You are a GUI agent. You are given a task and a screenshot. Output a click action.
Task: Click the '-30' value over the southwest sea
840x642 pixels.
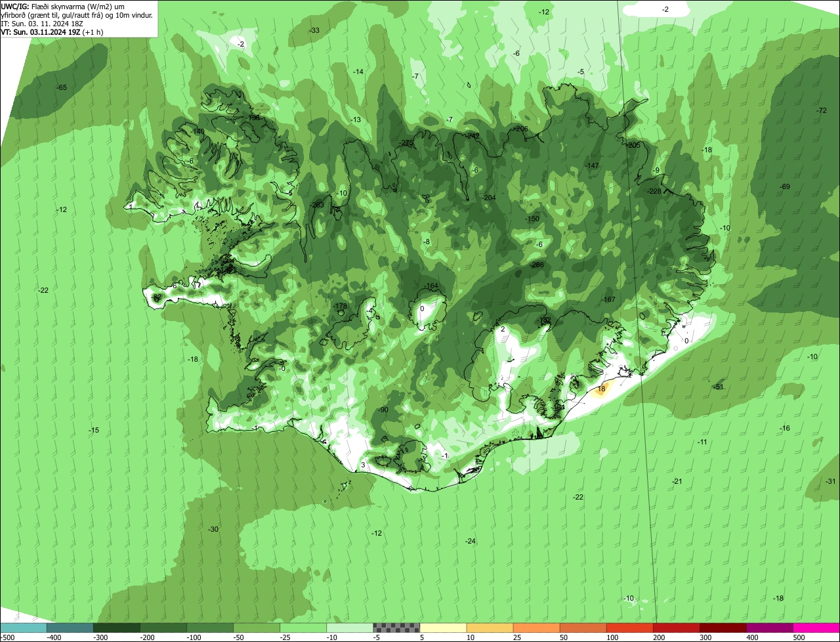coord(213,529)
